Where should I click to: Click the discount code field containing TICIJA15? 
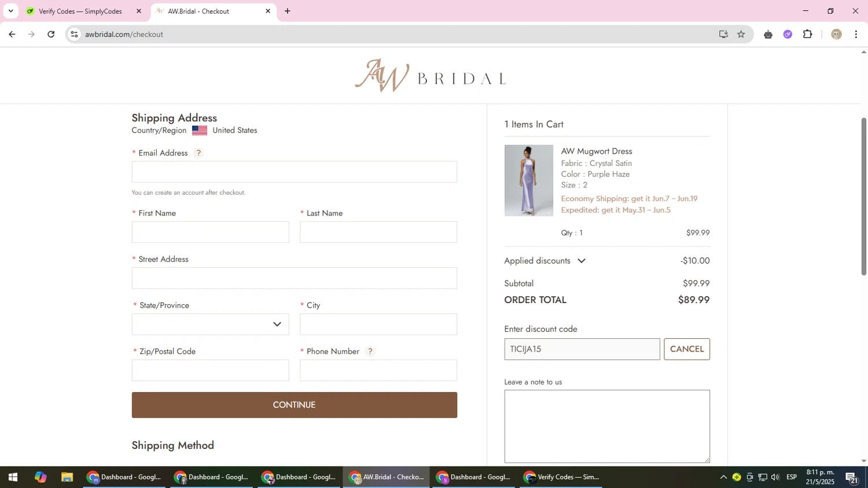tap(582, 349)
